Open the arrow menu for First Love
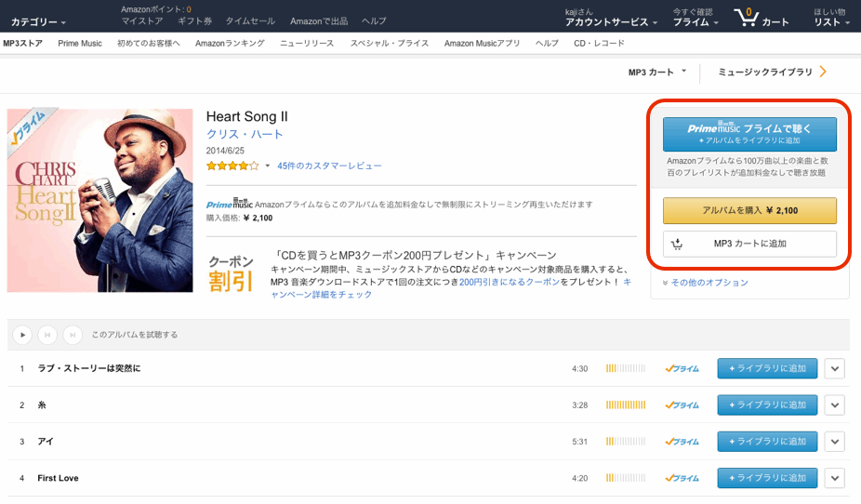This screenshot has width=861, height=504. pos(834,478)
